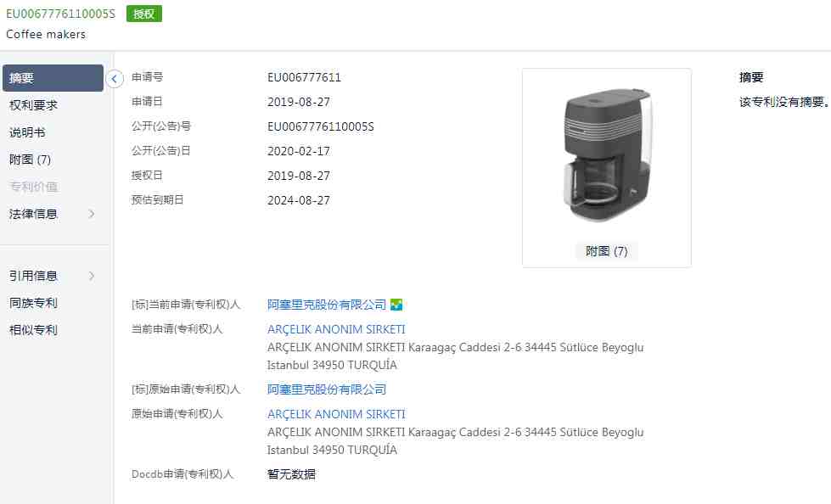
Task: Expand the 法律信息 chevron arrow
Action: tap(92, 214)
